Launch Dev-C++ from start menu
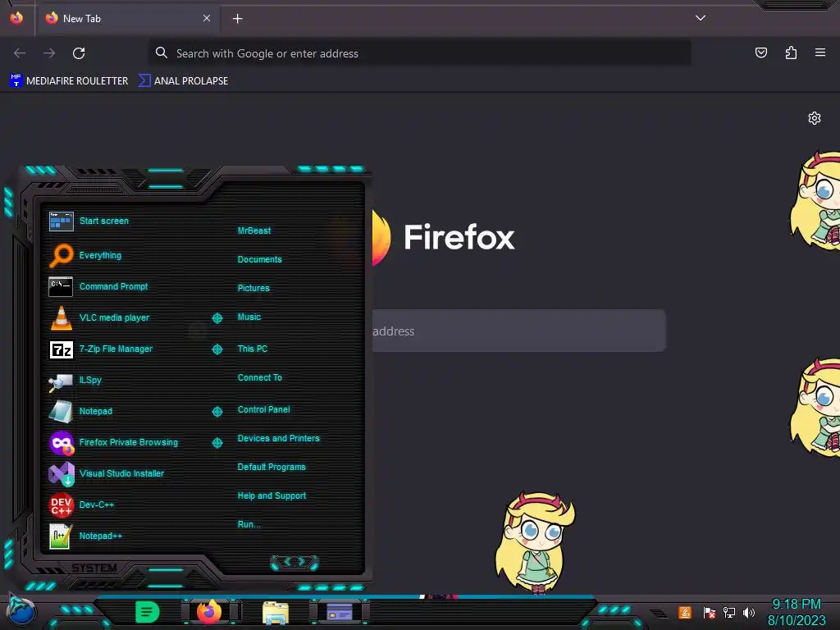Viewport: 840px width, 630px height. pyautogui.click(x=81, y=504)
